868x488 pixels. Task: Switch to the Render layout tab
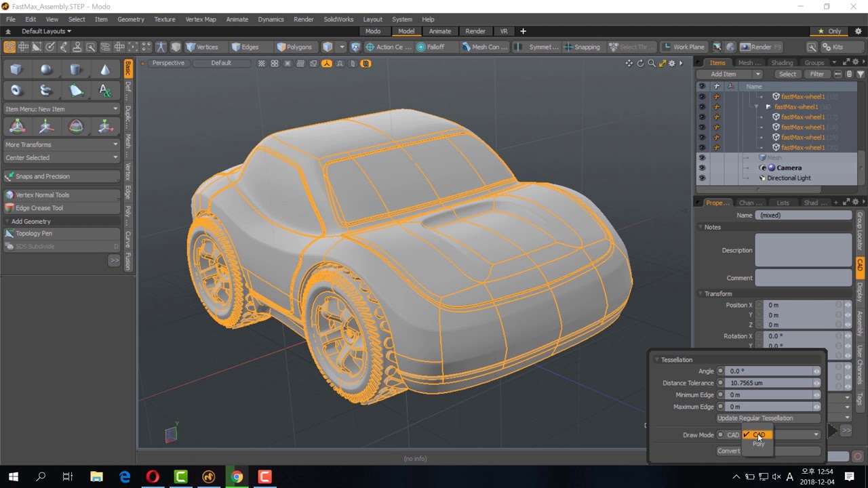click(475, 31)
